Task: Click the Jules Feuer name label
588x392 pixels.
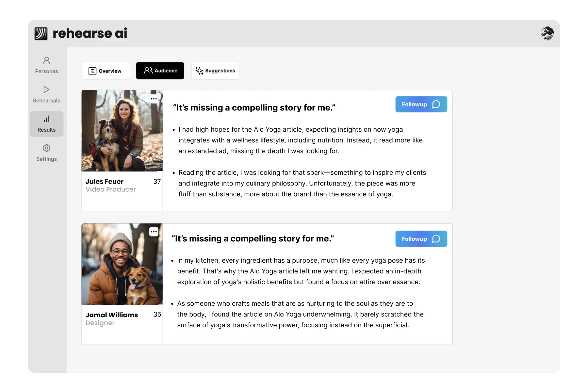Action: tap(105, 182)
